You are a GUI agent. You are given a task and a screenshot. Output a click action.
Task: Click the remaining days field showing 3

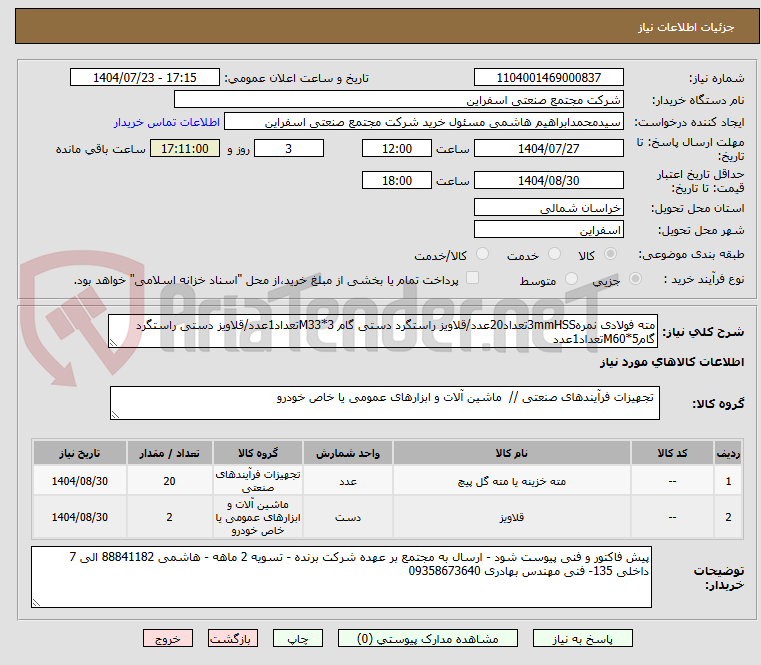point(289,149)
